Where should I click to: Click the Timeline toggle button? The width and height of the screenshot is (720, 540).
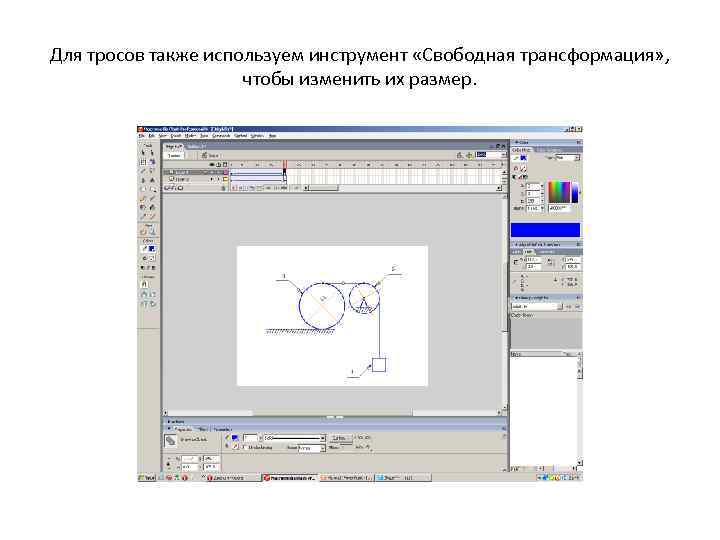174,156
